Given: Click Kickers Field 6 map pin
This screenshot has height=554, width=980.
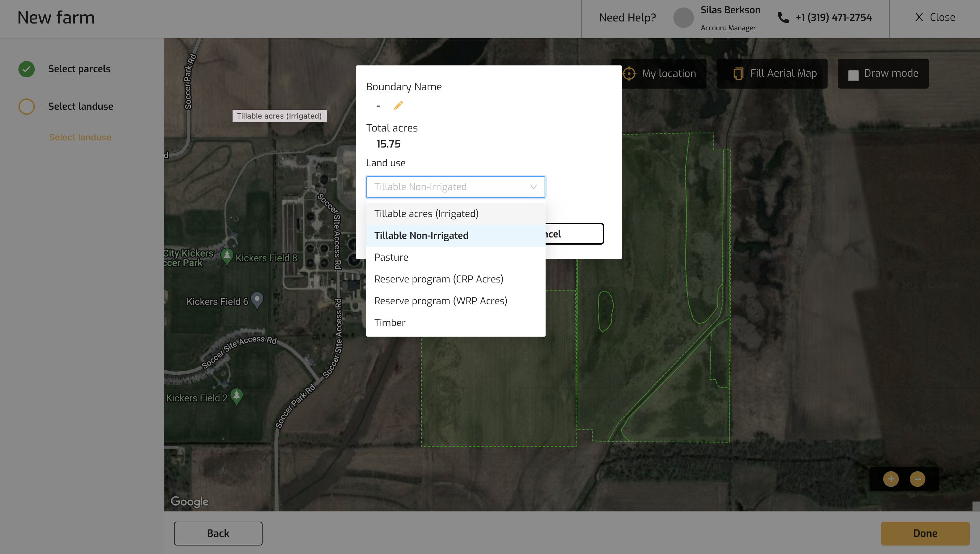Looking at the screenshot, I should point(257,300).
